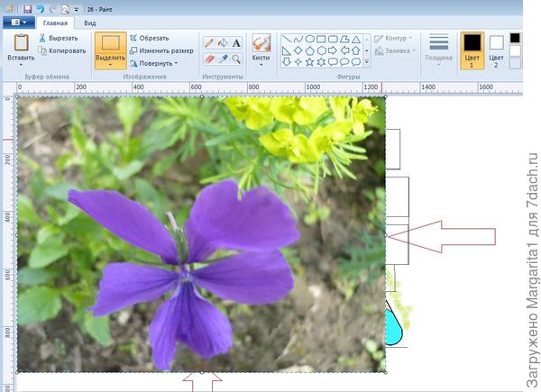Expand the Выделить options arrow
541x392 pixels.
tap(110, 65)
